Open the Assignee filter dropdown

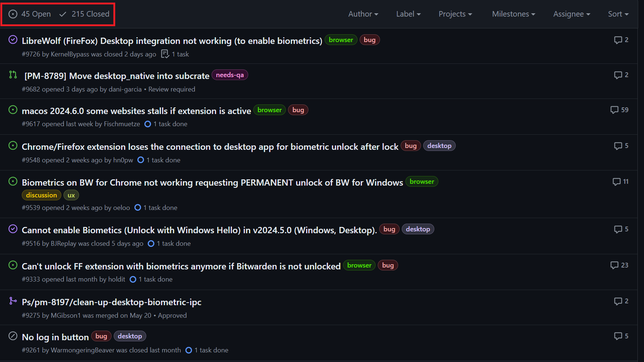tap(572, 14)
